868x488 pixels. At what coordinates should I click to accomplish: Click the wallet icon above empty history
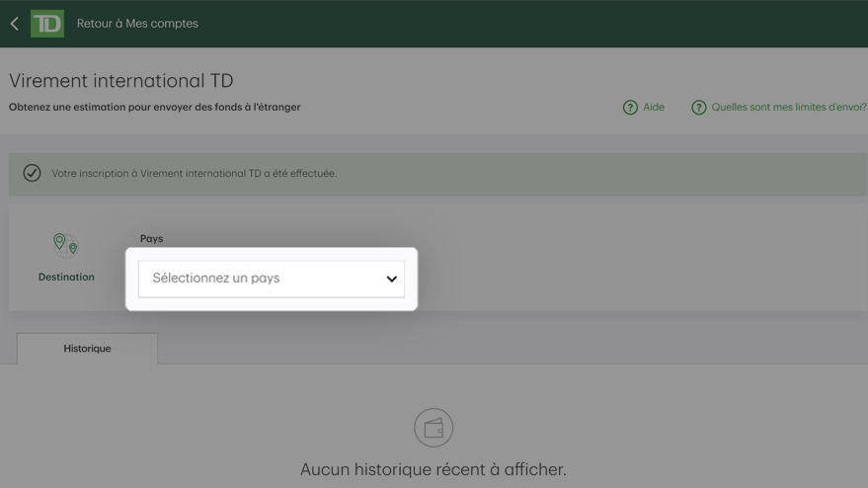[434, 428]
